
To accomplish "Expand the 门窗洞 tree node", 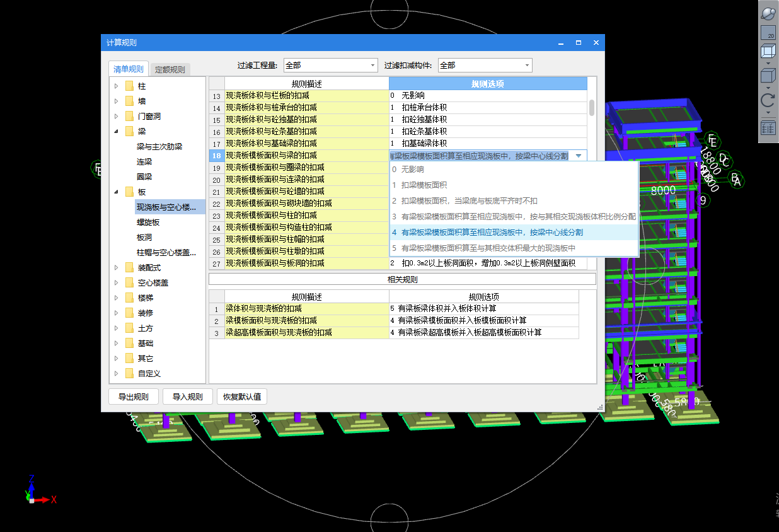I will point(117,116).
